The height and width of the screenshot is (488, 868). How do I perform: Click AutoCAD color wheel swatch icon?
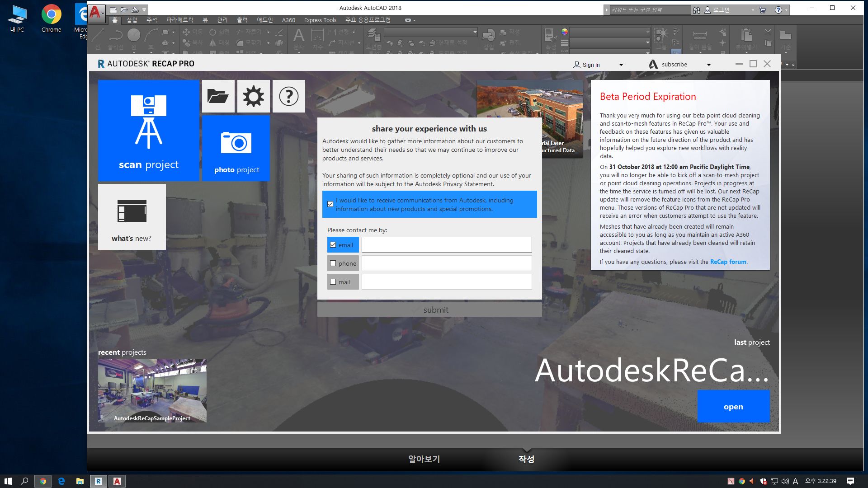(564, 32)
